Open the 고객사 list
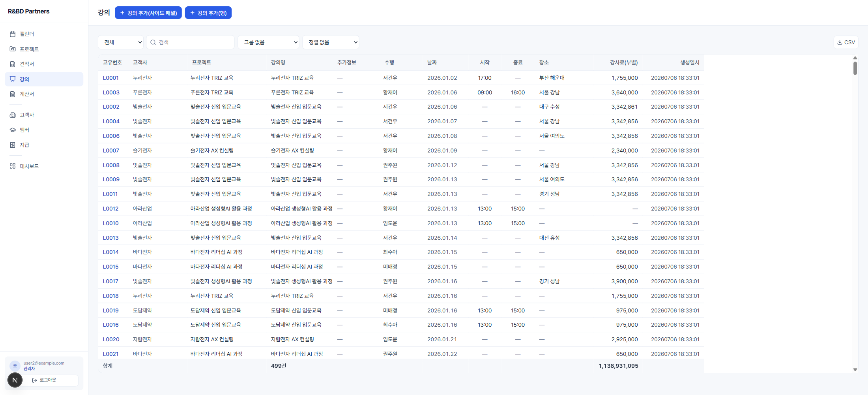Screen dimensions: 868x395 click(44, 115)
